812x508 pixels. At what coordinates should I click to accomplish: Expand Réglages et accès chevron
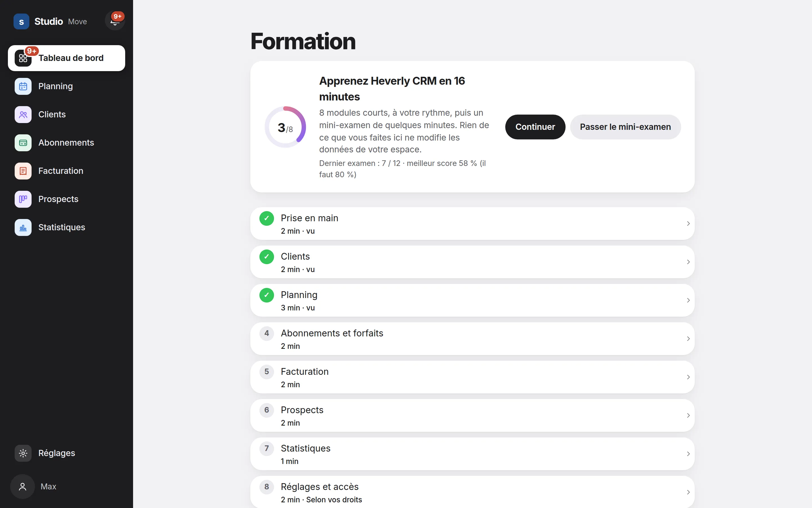688,492
